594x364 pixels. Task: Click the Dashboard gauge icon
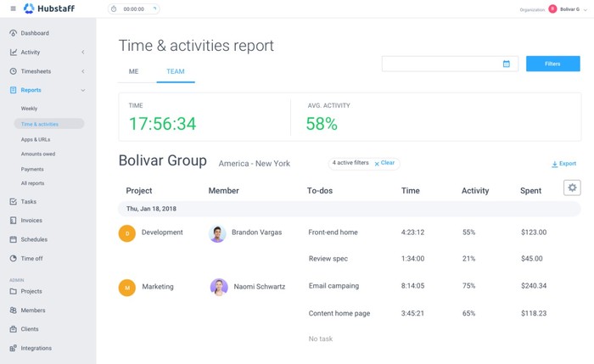[x=14, y=33]
